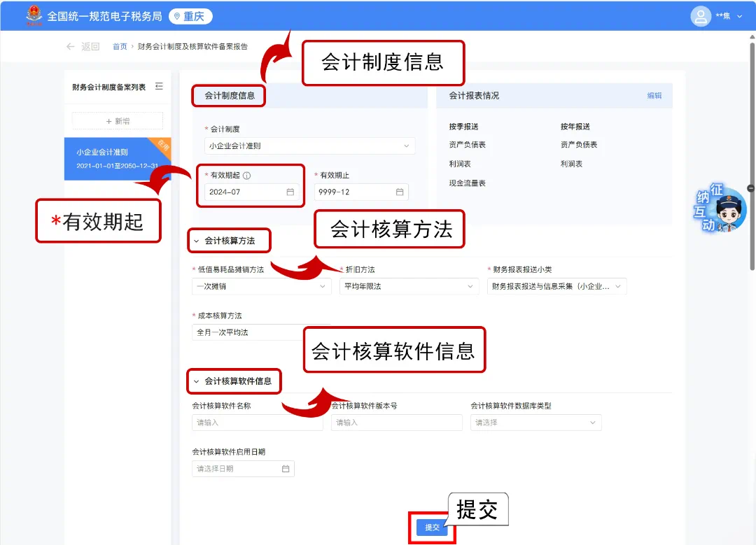Screen dimensions: 756x545
Task: Open calendar icon in 启用日期 field
Action: 286,469
